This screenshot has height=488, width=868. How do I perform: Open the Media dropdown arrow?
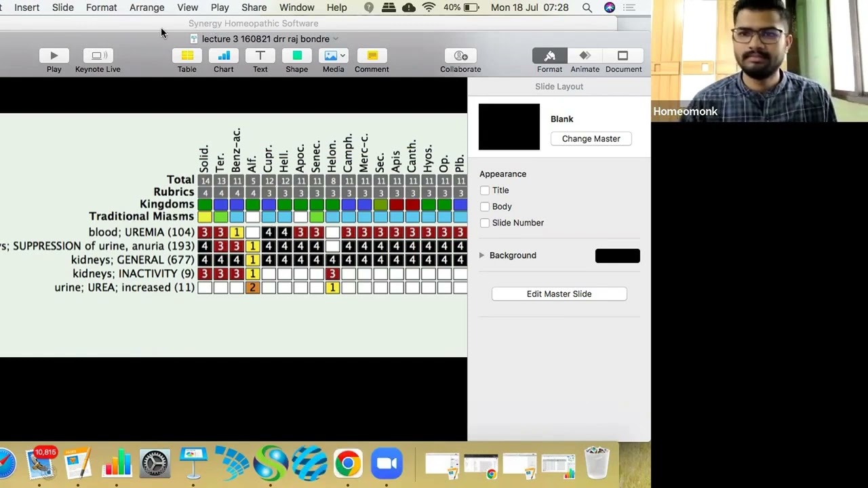tap(342, 56)
